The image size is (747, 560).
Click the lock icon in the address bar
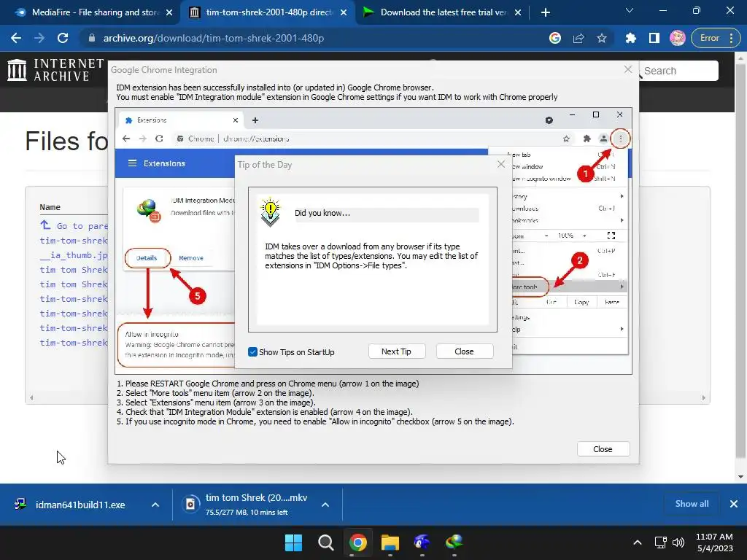pos(92,38)
